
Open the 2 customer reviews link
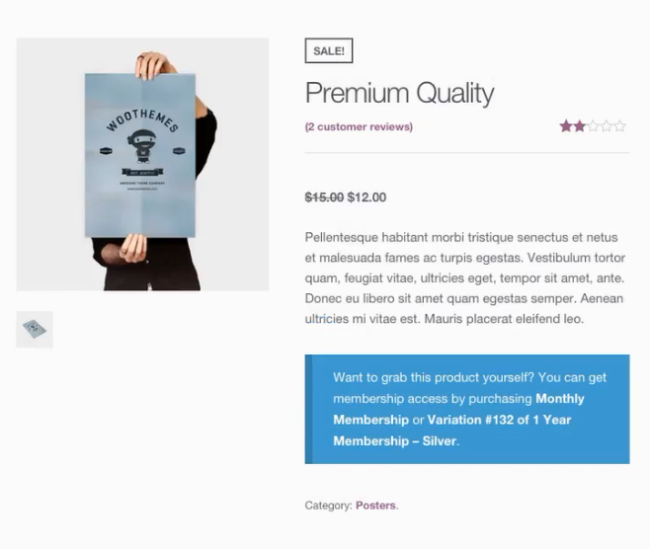pyautogui.click(x=359, y=127)
